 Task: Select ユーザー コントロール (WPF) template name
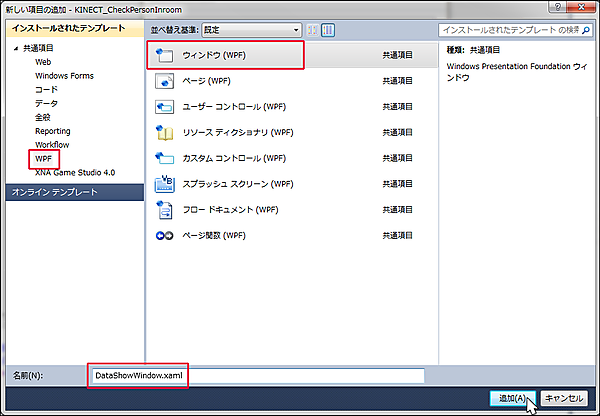[x=234, y=107]
